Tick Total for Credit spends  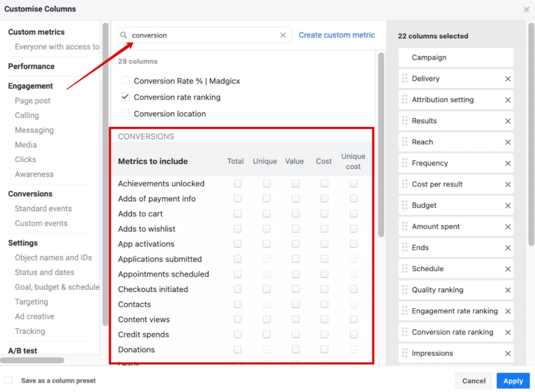(237, 334)
